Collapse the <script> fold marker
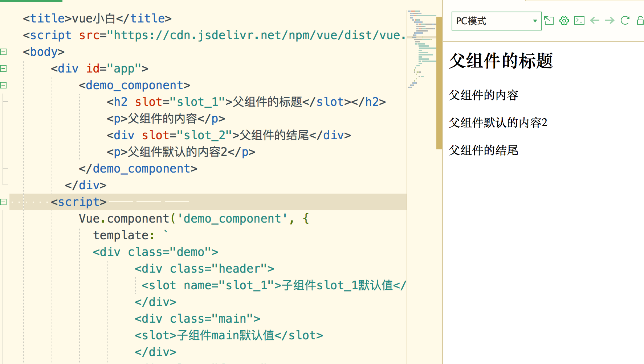The width and height of the screenshot is (644, 364). [x=4, y=202]
